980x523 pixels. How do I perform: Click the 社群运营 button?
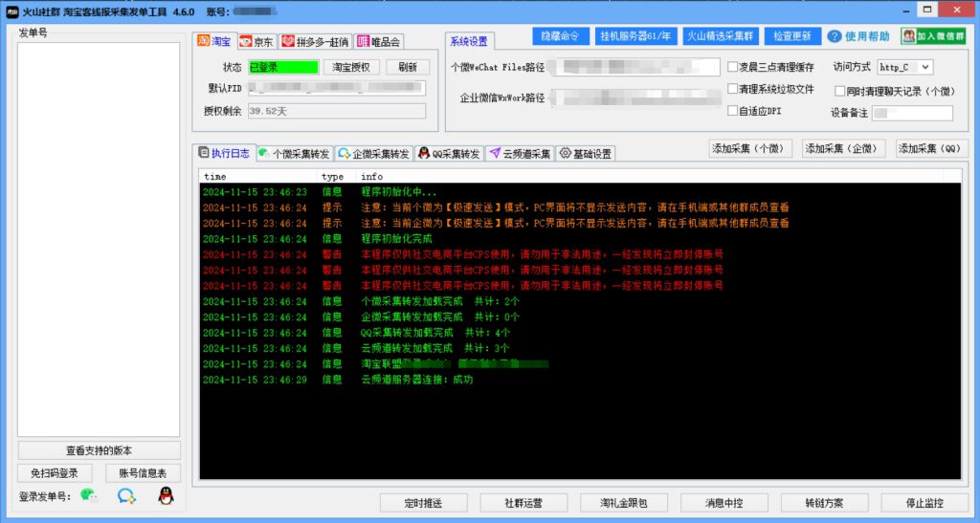(x=523, y=502)
